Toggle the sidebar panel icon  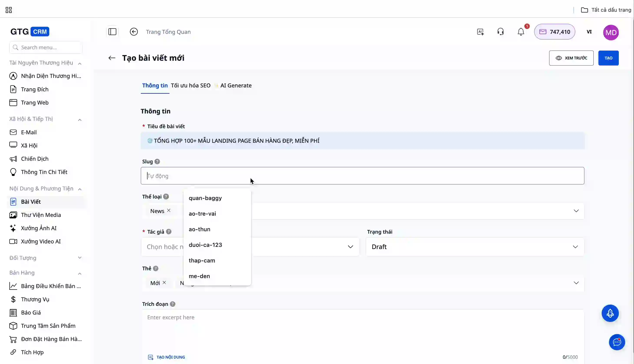[112, 32]
